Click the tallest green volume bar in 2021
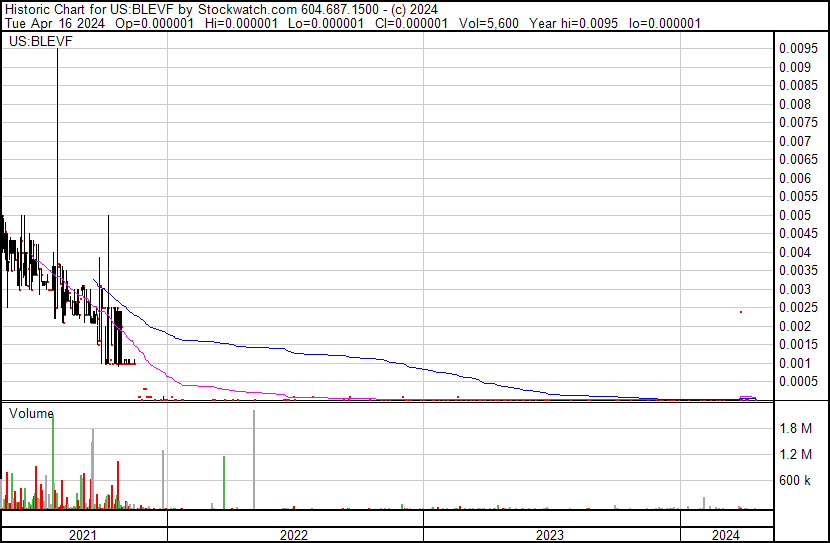The height and width of the screenshot is (543, 830). (x=53, y=462)
